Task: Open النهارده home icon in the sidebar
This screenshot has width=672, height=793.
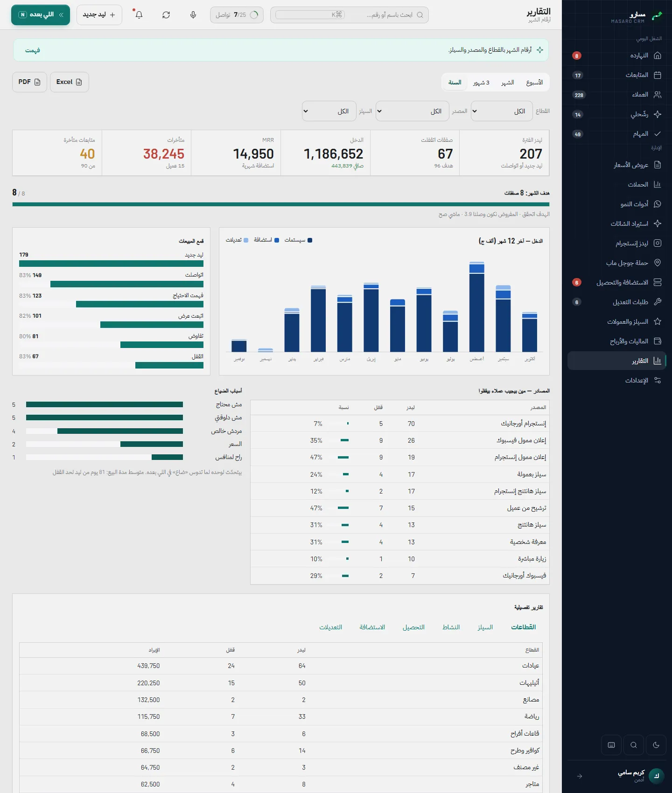Action: tap(658, 56)
